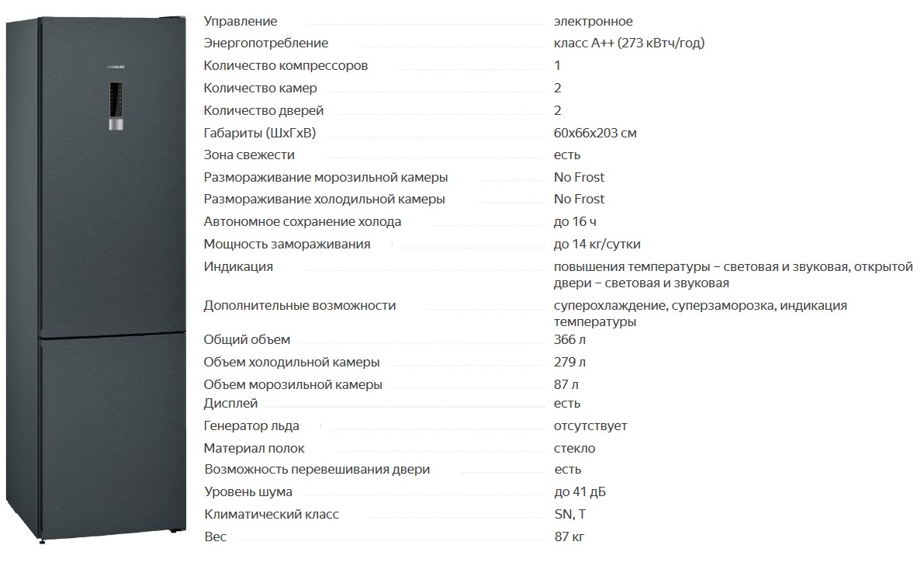This screenshot has width=924, height=566.
Task: Click the "до 14 кг/сутки" value
Action: click(x=597, y=245)
